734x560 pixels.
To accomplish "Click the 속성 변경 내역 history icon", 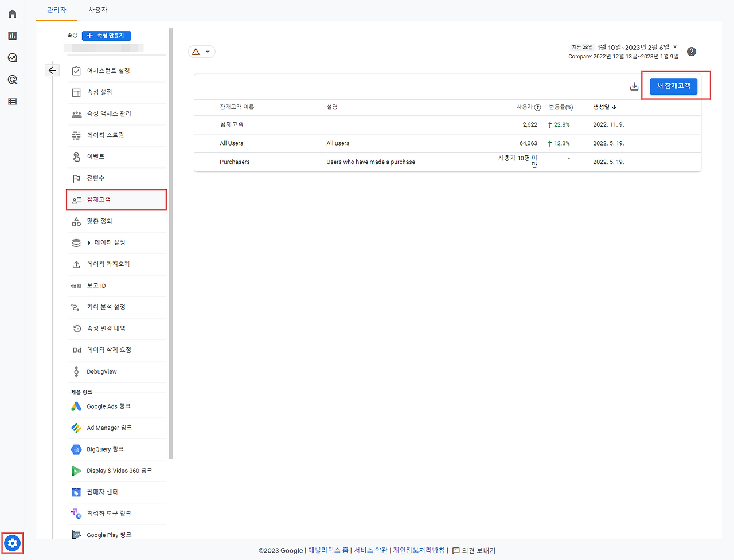I will [x=77, y=328].
